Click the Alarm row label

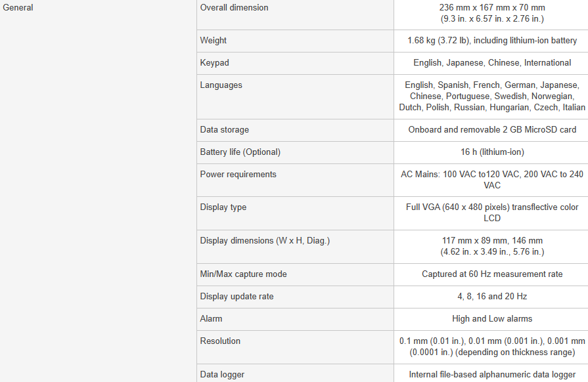point(211,319)
